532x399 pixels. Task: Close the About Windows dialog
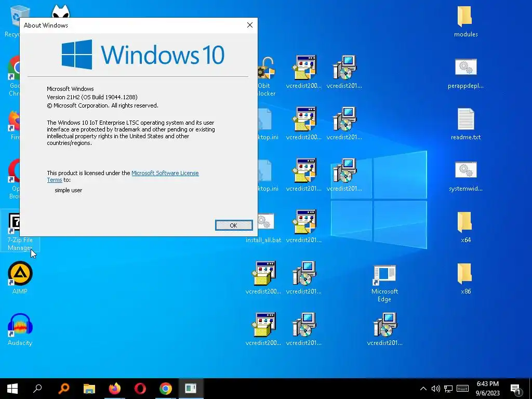pos(250,25)
